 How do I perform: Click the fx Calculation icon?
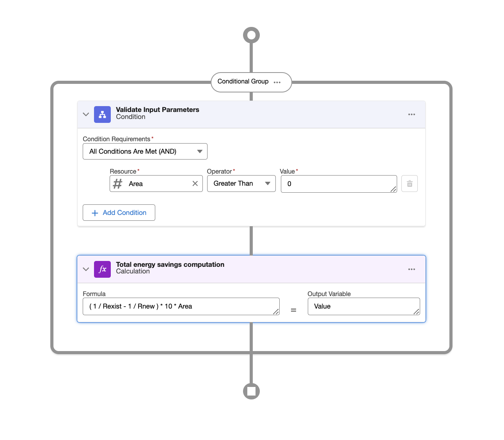pyautogui.click(x=102, y=269)
